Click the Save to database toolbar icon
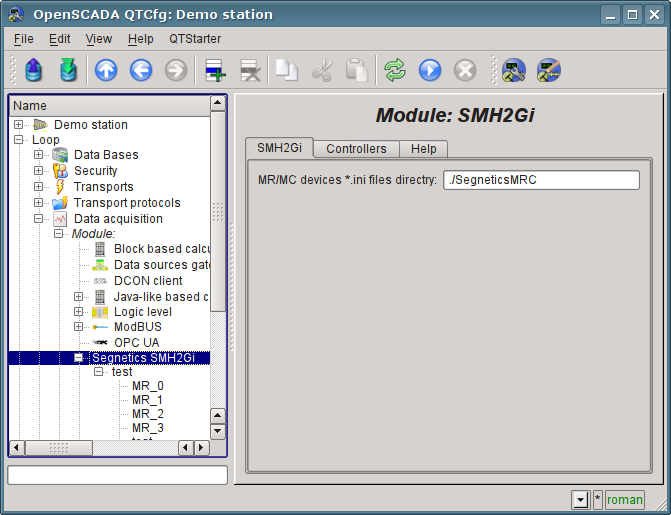This screenshot has height=515, width=671. [67, 70]
